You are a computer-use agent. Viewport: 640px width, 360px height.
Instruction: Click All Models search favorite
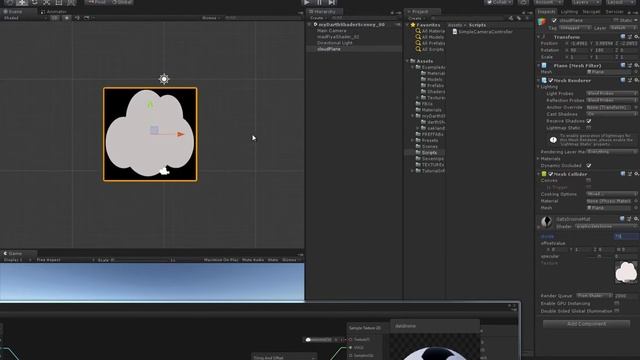coord(430,37)
